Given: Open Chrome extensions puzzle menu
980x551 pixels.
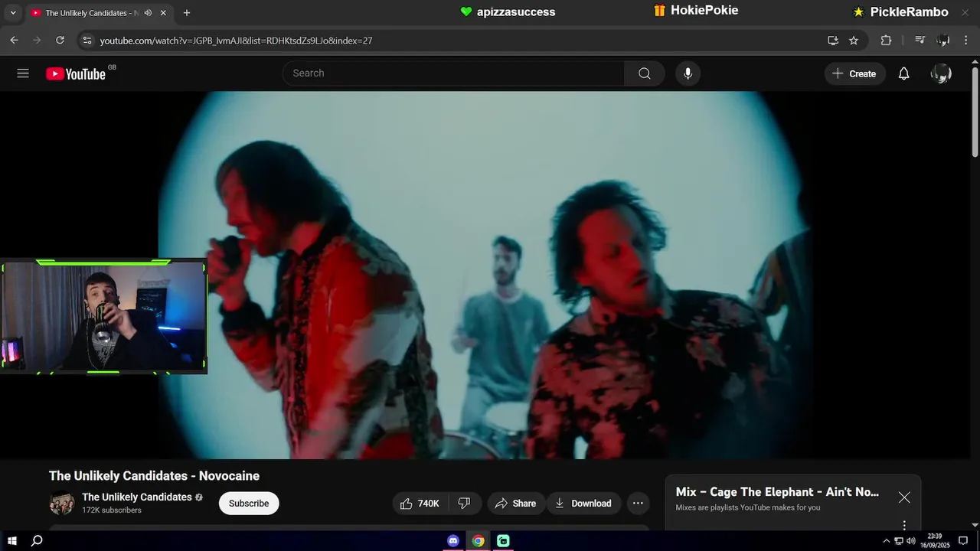Looking at the screenshot, I should point(886,41).
